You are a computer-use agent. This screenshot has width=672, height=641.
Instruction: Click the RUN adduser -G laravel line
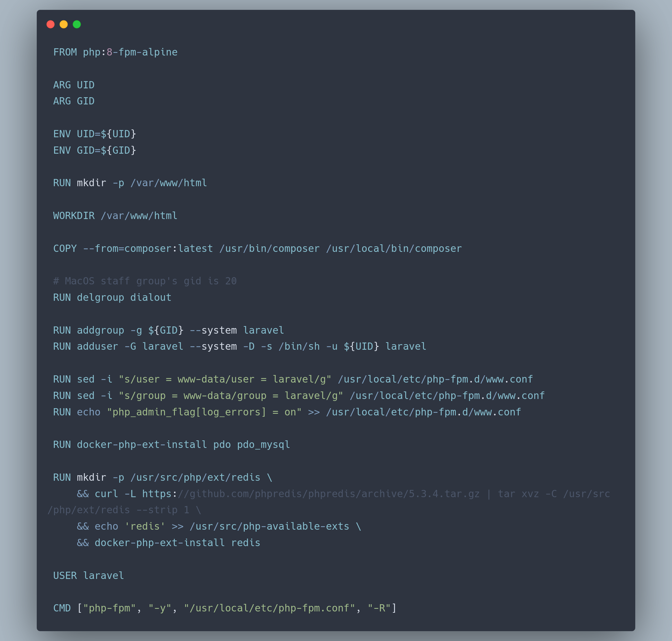pos(240,346)
